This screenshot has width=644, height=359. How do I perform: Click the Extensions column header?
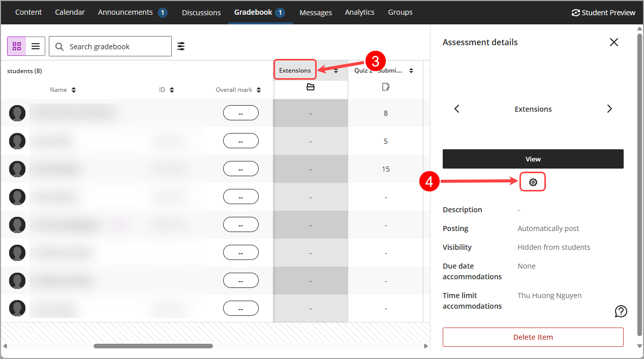coord(295,71)
